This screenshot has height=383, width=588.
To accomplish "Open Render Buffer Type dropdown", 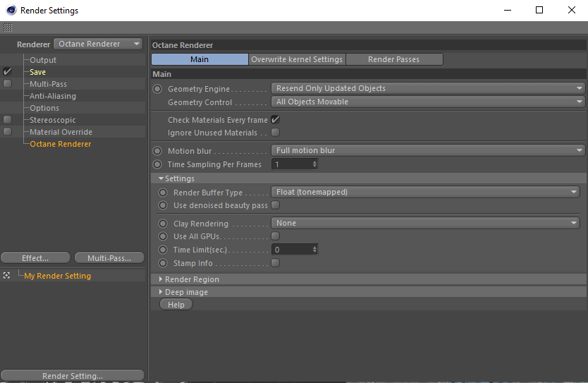I will click(x=425, y=192).
